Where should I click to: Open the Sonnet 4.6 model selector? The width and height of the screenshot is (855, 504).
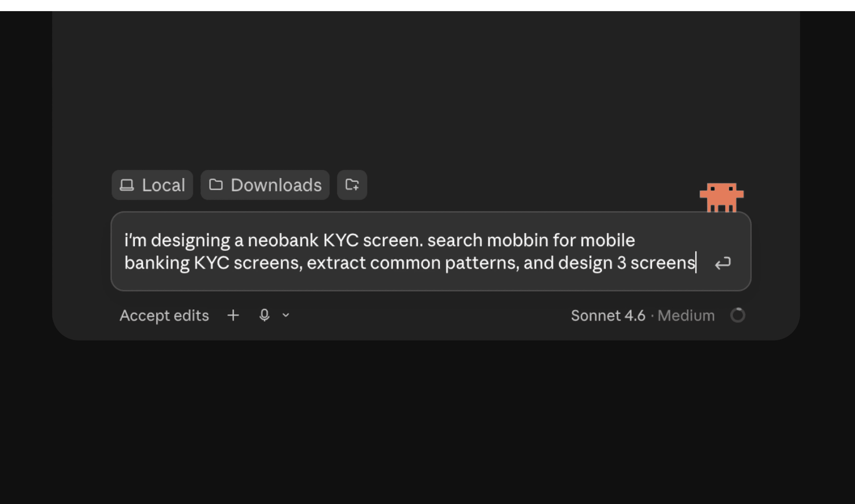tap(608, 316)
